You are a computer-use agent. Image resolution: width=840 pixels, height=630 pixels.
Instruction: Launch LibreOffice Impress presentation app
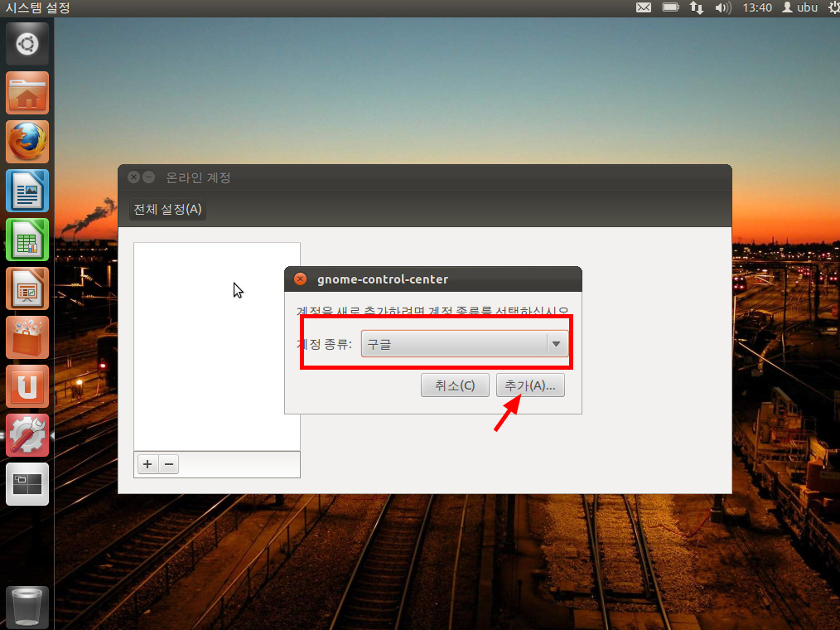(27, 288)
